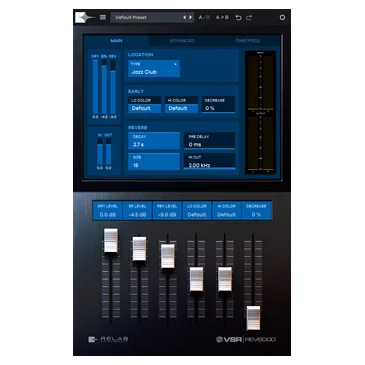365x365 pixels.
Task: Click the Rev Level fader handle
Action: click(x=168, y=256)
